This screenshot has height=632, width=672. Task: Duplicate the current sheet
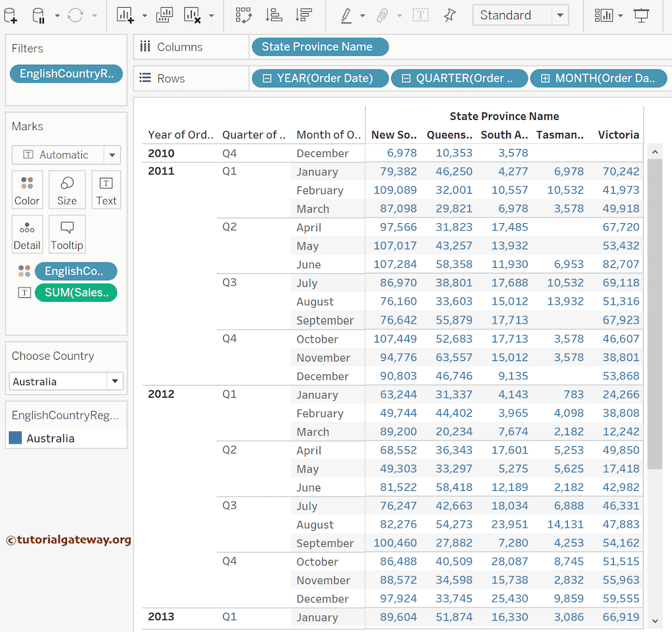[x=164, y=14]
